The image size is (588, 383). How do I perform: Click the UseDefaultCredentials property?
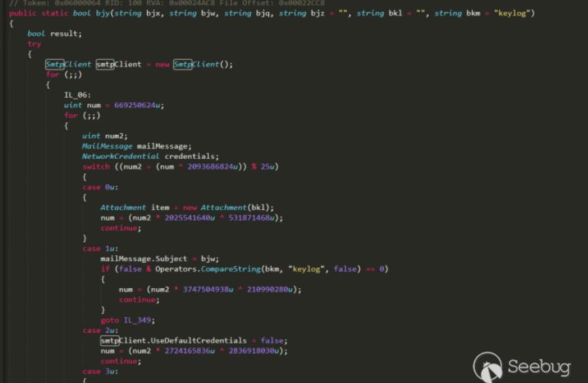point(198,340)
